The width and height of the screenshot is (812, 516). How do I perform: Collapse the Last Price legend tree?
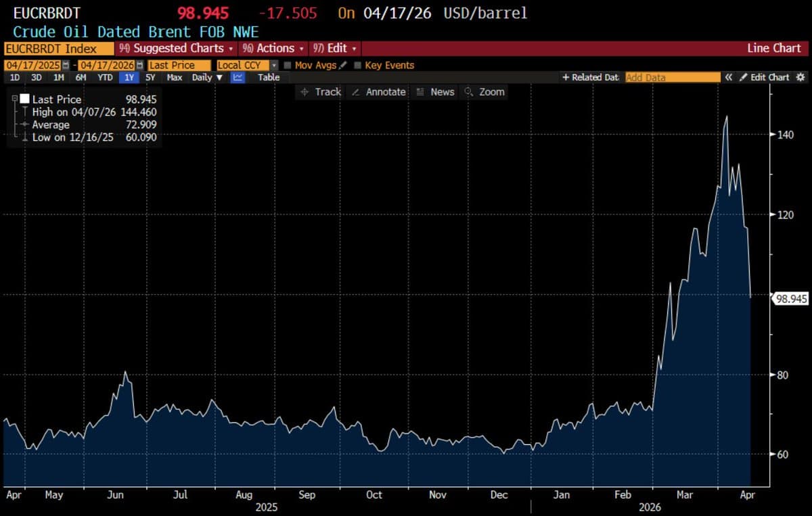pos(15,99)
